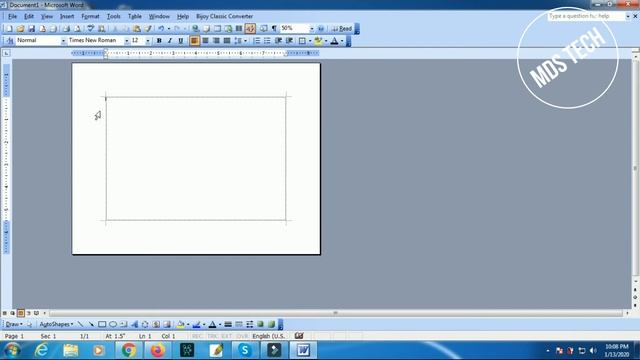Open the Styles and Formatting pane icon
This screenshot has width=640, height=360.
(10, 40)
